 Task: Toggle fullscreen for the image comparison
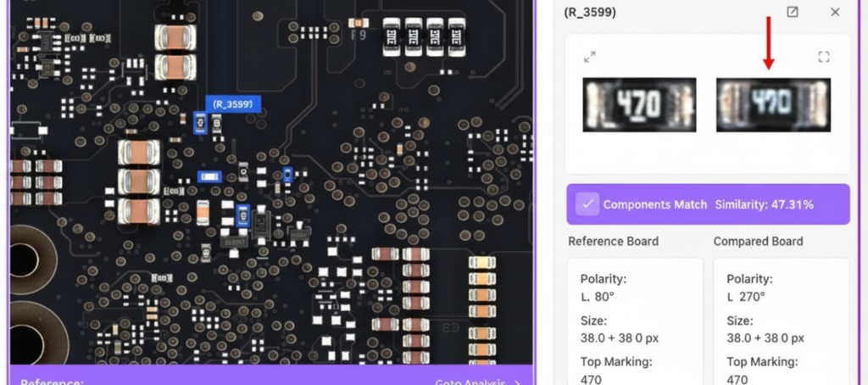tap(824, 57)
